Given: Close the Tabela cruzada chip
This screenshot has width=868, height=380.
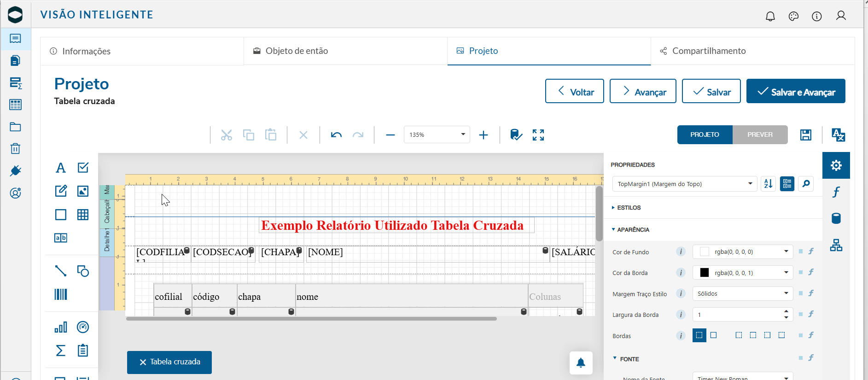Looking at the screenshot, I should pos(143,362).
